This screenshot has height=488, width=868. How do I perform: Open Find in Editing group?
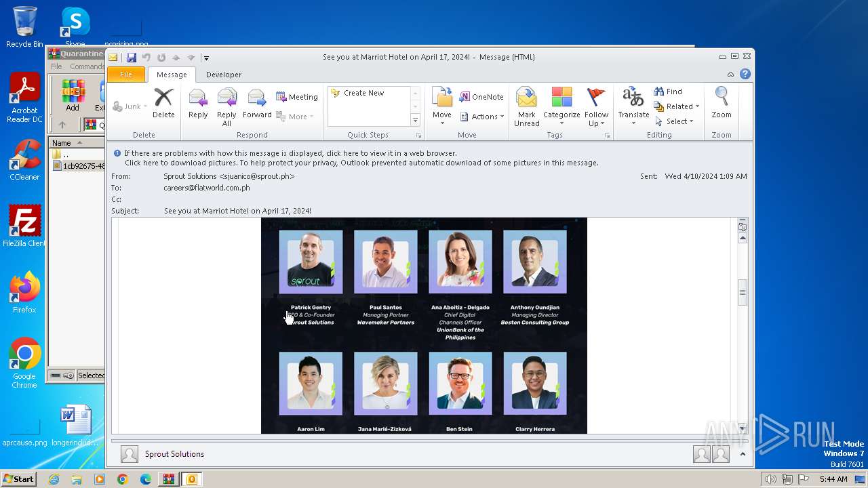click(x=668, y=91)
